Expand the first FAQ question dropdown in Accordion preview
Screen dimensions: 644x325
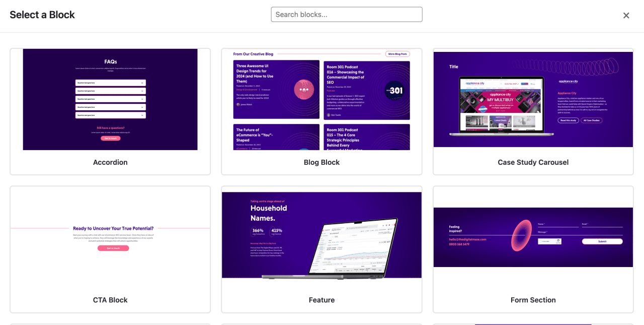110,83
